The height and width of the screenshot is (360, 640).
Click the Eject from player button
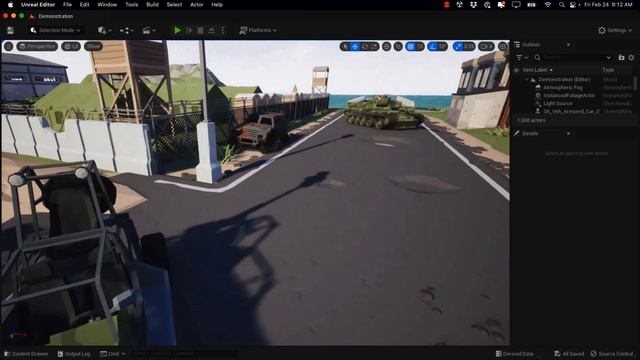coord(211,30)
